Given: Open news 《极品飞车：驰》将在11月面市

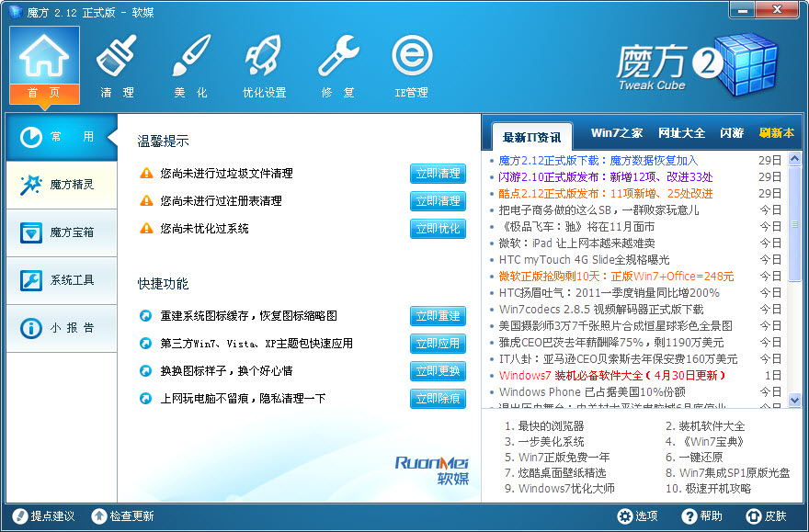Looking at the screenshot, I should pyautogui.click(x=576, y=227).
